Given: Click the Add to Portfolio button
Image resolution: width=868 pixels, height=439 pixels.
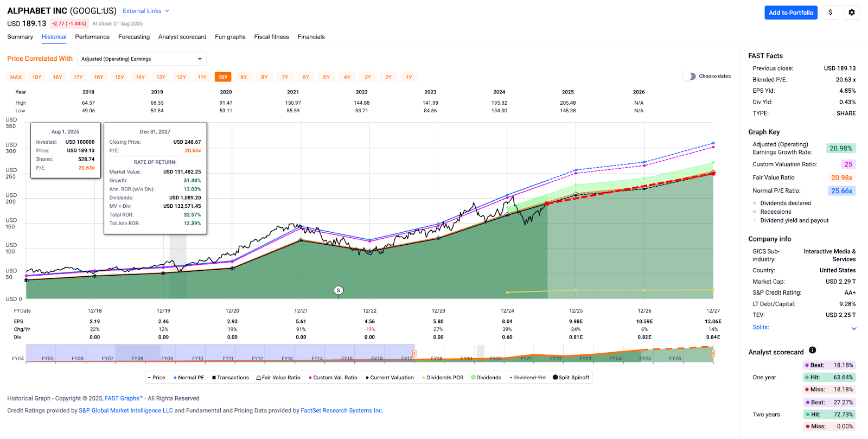Looking at the screenshot, I should pyautogui.click(x=791, y=12).
